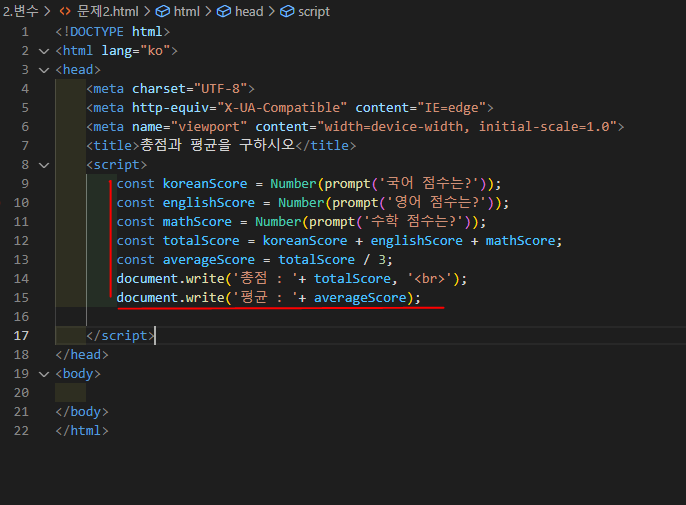
Task: Click 'totalScore' declaration on line 12
Action: tap(201, 241)
